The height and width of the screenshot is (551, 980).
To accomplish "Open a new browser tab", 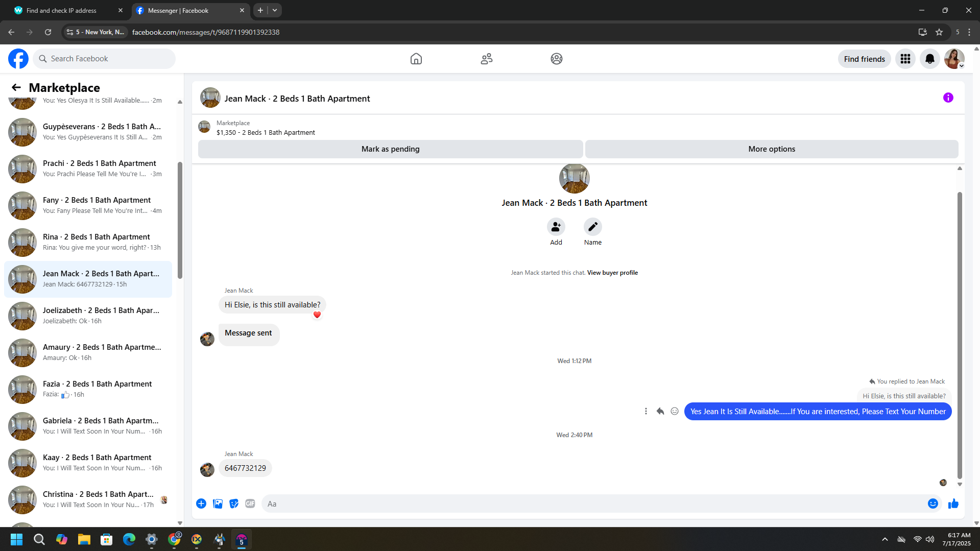I will pos(260,10).
